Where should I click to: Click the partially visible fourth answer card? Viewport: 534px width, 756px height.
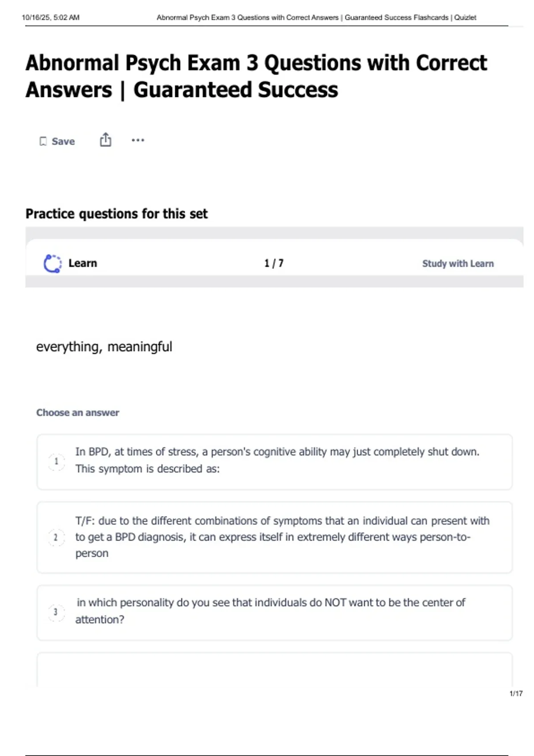click(x=274, y=669)
